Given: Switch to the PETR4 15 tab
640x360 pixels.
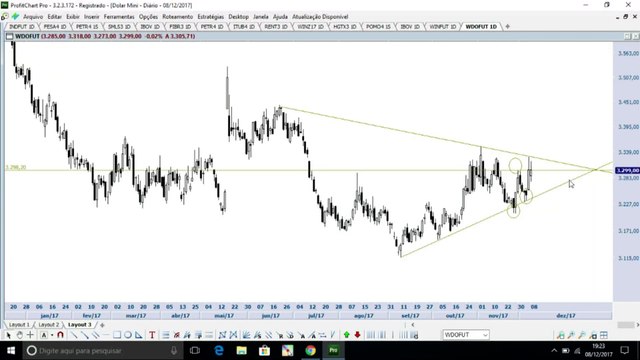Looking at the screenshot, I should point(87,27).
